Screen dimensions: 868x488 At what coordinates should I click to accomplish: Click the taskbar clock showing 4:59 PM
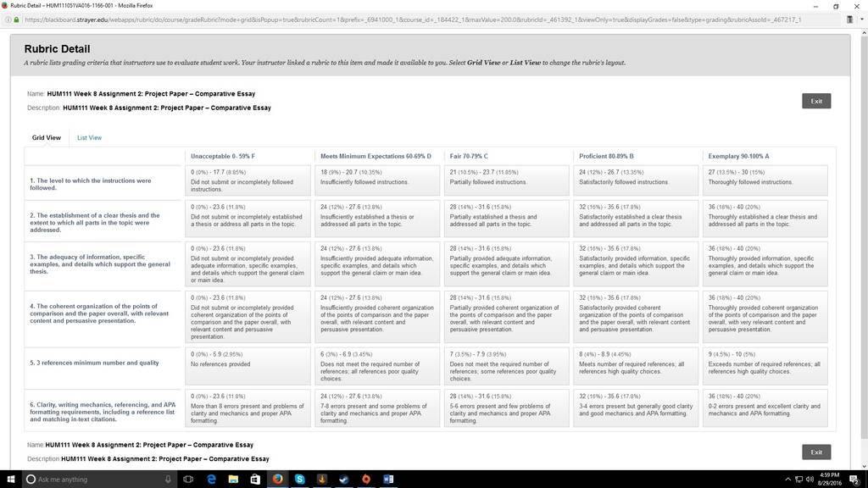click(x=829, y=480)
